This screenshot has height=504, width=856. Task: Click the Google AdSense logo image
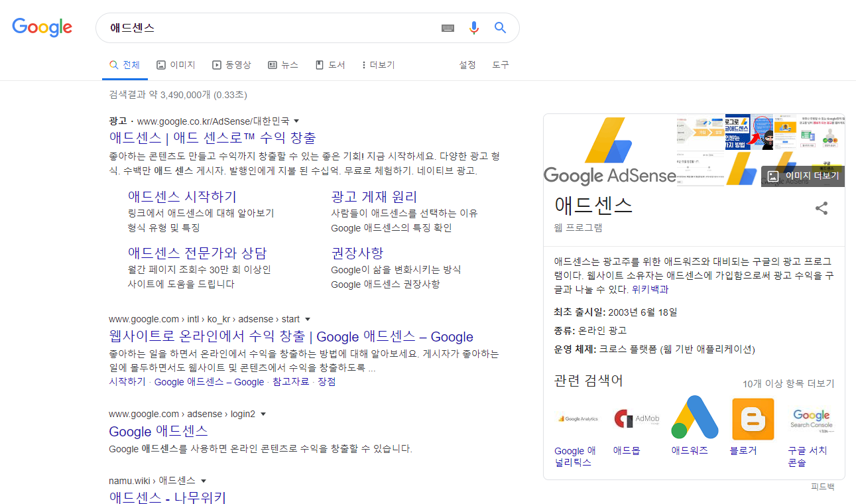coord(609,151)
